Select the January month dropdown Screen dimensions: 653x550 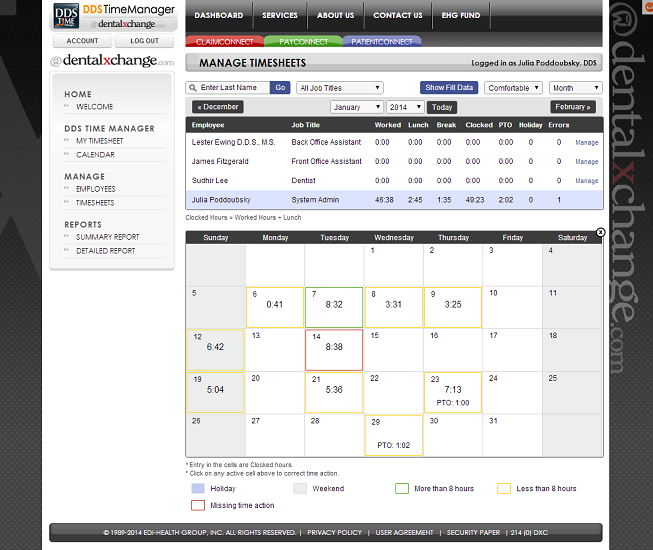(x=356, y=107)
